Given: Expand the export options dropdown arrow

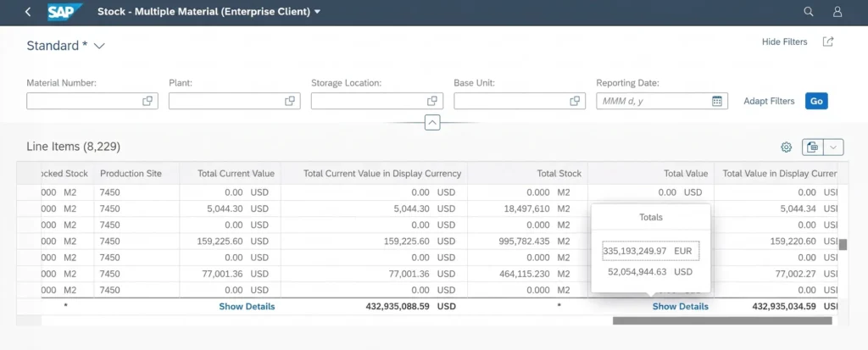Looking at the screenshot, I should (834, 147).
